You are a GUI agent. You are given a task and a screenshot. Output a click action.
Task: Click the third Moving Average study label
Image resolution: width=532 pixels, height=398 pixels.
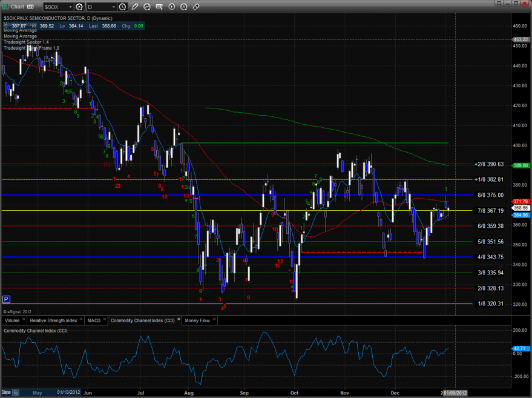[21, 36]
